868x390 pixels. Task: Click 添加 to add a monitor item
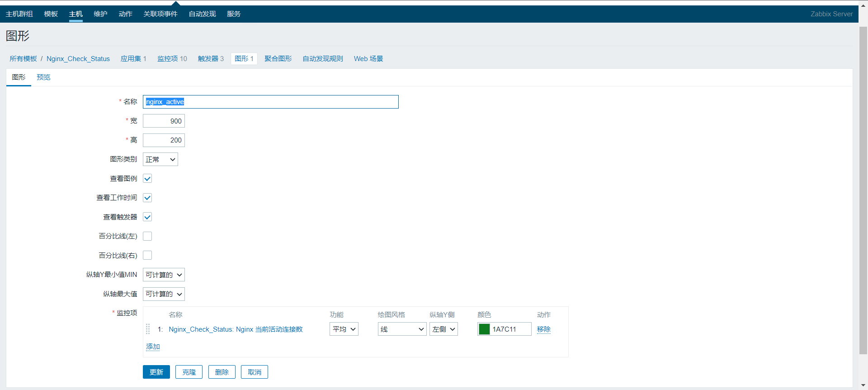153,347
